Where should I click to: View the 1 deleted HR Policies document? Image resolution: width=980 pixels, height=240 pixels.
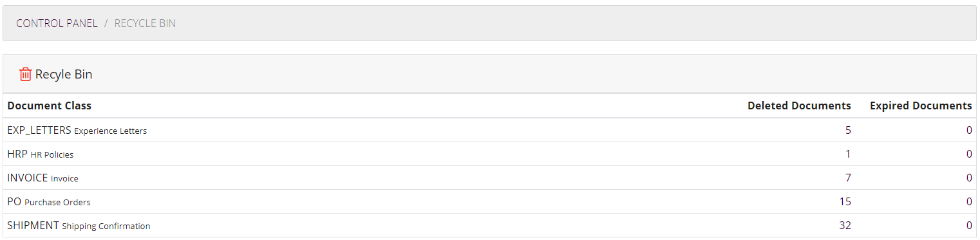pos(848,154)
